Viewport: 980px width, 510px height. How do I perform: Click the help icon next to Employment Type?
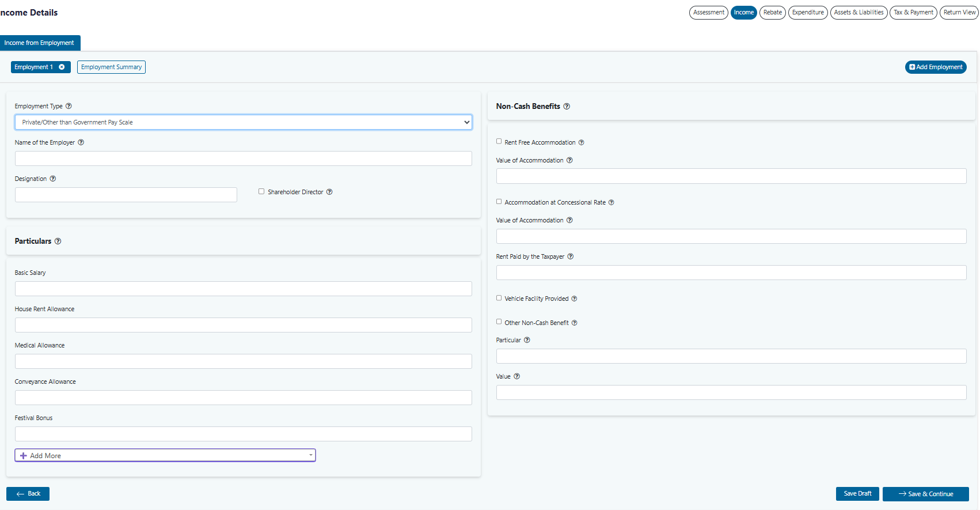pyautogui.click(x=69, y=106)
